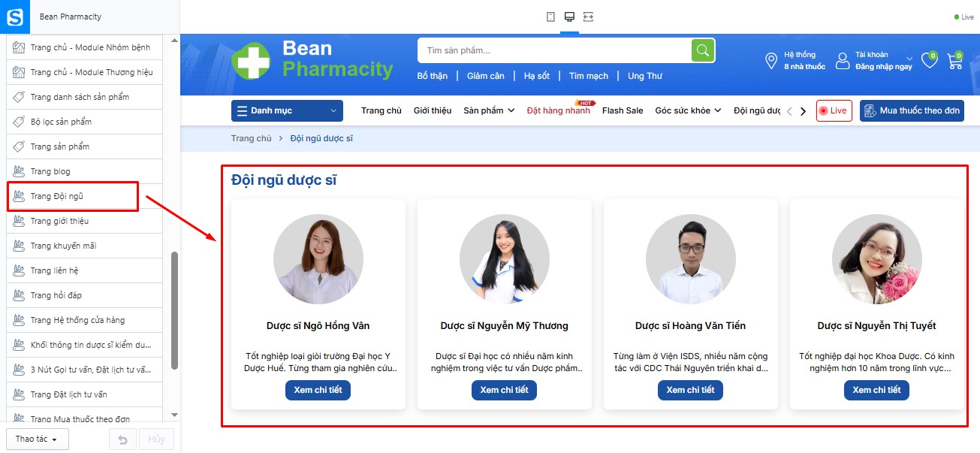Open the Thao tác dropdown
Screen dimensions: 980x453
tap(37, 439)
